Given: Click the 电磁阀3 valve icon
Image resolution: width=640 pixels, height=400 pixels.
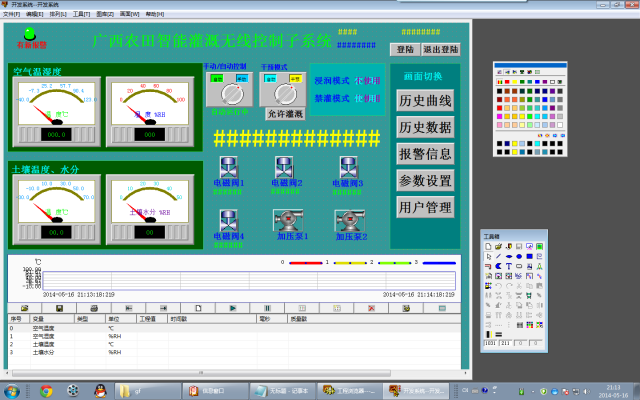Looking at the screenshot, I should pyautogui.click(x=349, y=167).
